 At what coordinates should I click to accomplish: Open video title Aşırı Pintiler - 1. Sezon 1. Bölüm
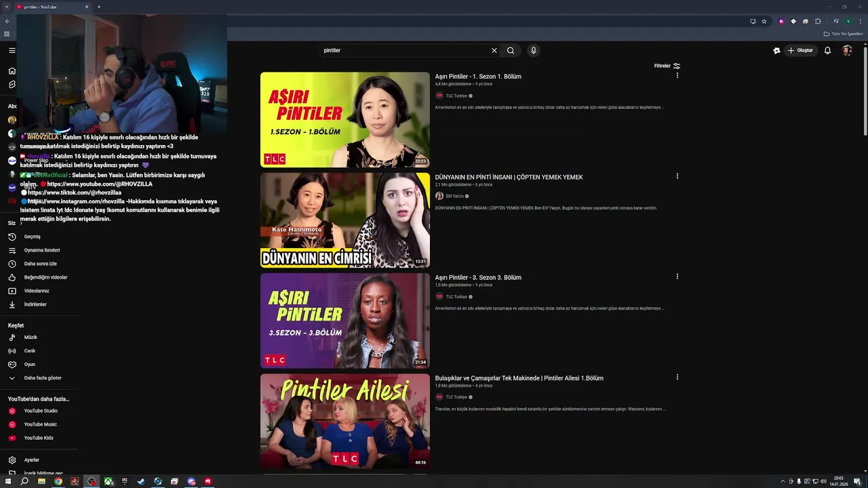(x=478, y=77)
